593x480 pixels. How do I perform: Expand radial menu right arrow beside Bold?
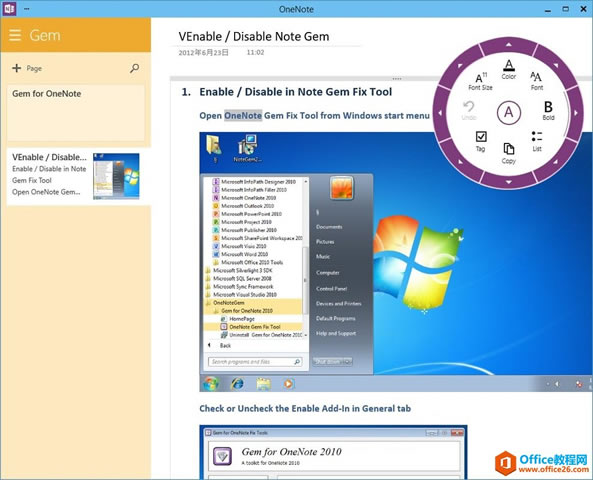576,113
